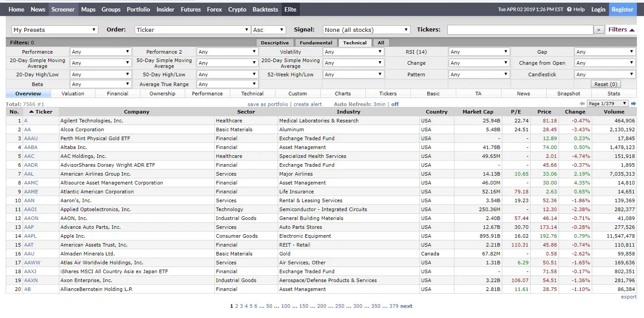Go to page 379 link
The width and height of the screenshot is (644, 318).
(394, 306)
